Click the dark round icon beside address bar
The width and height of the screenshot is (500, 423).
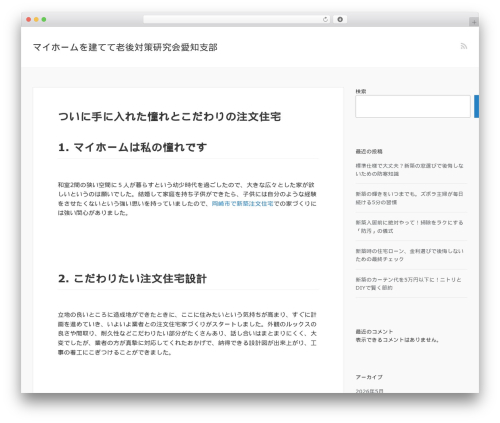tap(340, 19)
